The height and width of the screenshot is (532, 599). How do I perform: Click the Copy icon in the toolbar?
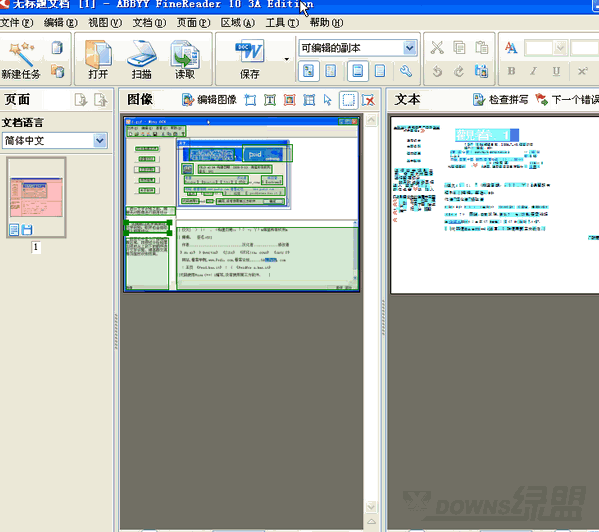[x=459, y=48]
